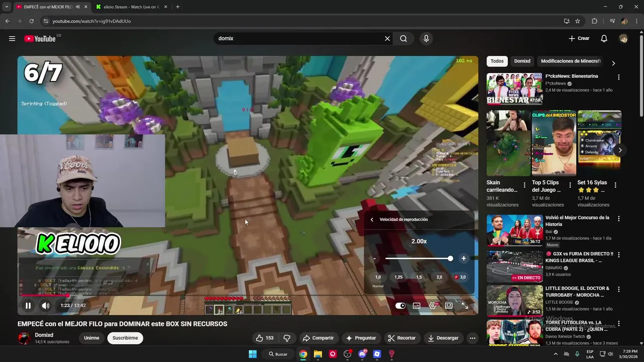Image resolution: width=644 pixels, height=362 pixels.
Task: Open Domixd channel avatar
Action: point(24,338)
